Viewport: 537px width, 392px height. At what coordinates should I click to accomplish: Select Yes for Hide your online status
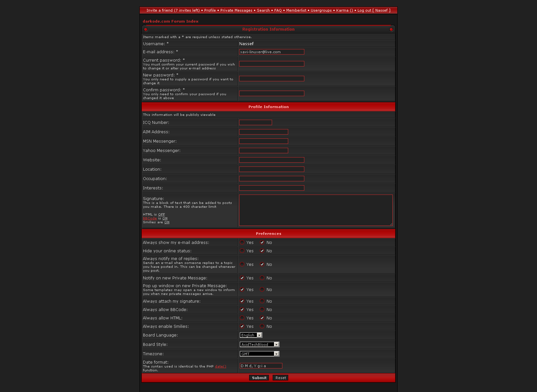(242, 251)
